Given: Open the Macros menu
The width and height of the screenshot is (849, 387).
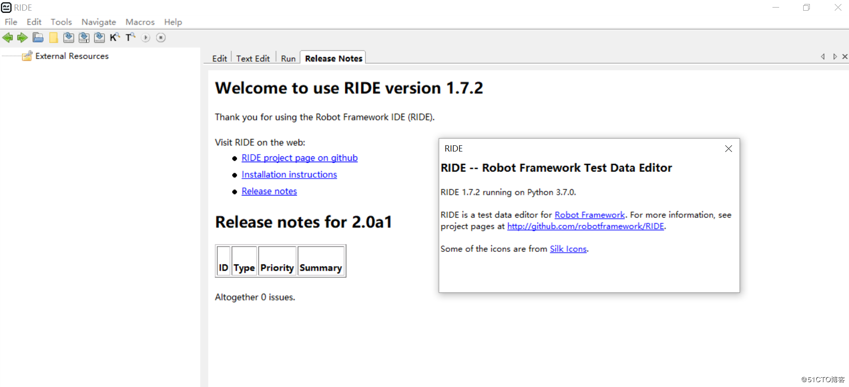Looking at the screenshot, I should click(x=140, y=22).
